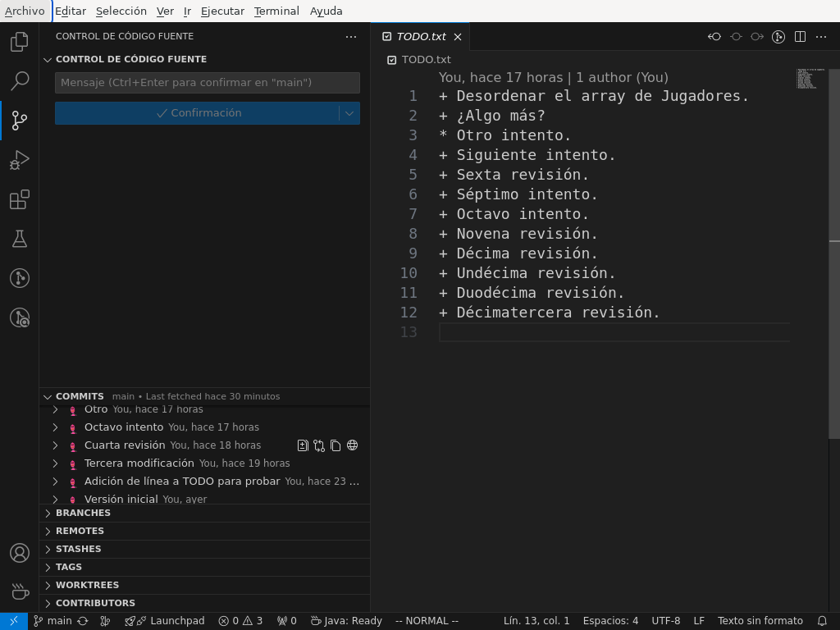840x630 pixels.
Task: Click main branch in status bar
Action: pos(53,621)
